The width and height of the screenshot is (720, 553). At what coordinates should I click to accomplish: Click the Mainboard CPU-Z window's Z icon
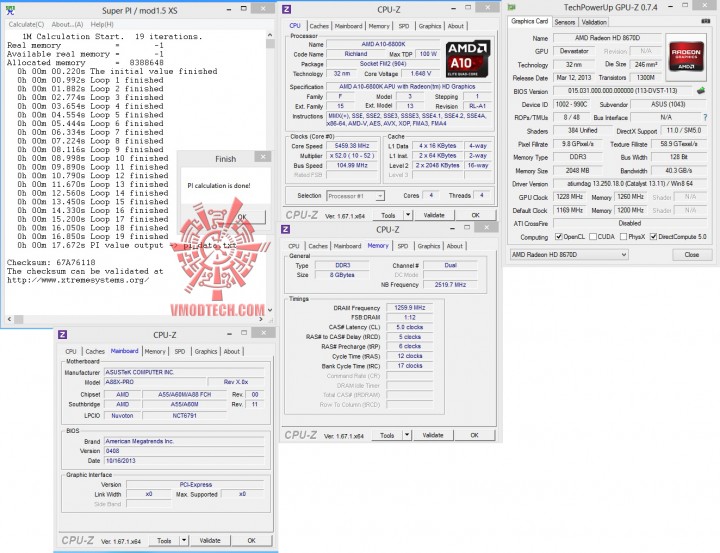63,334
